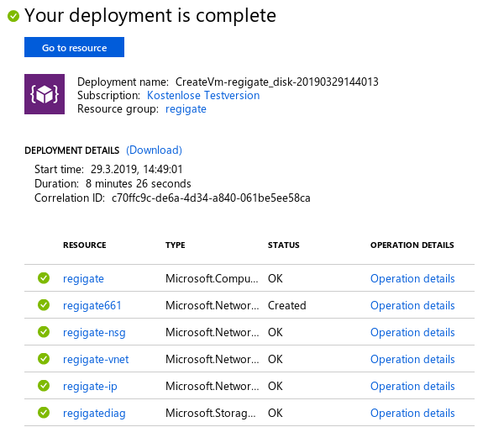Open the regigate661 resource
The image size is (504, 443).
(92, 305)
